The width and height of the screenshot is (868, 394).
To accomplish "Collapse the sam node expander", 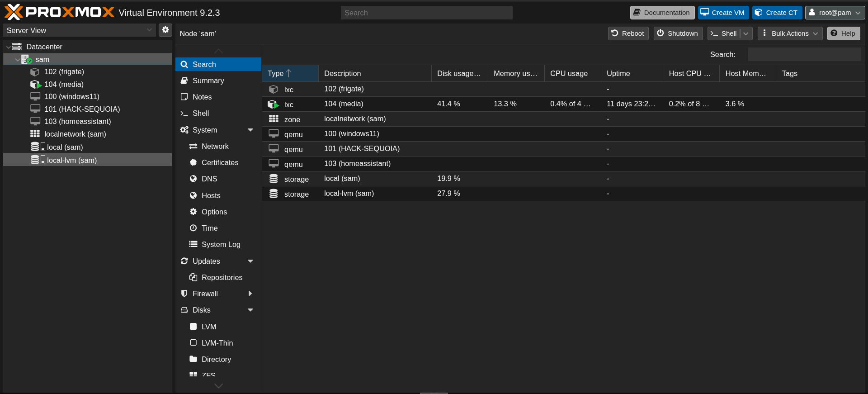I will (x=17, y=59).
